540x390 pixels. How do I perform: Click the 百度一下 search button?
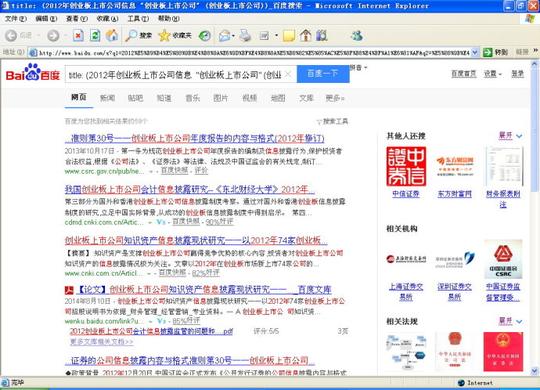point(323,74)
